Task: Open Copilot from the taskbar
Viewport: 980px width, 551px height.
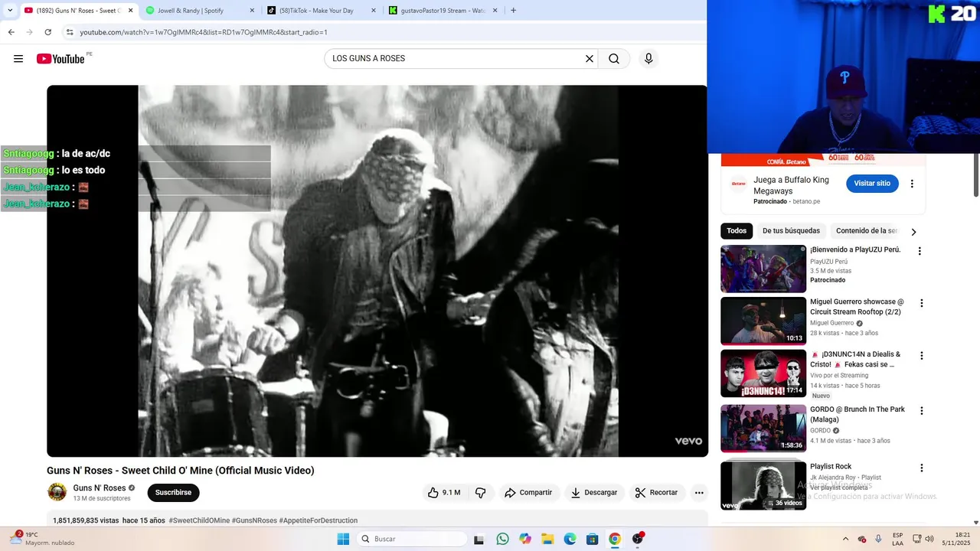Action: [x=525, y=539]
